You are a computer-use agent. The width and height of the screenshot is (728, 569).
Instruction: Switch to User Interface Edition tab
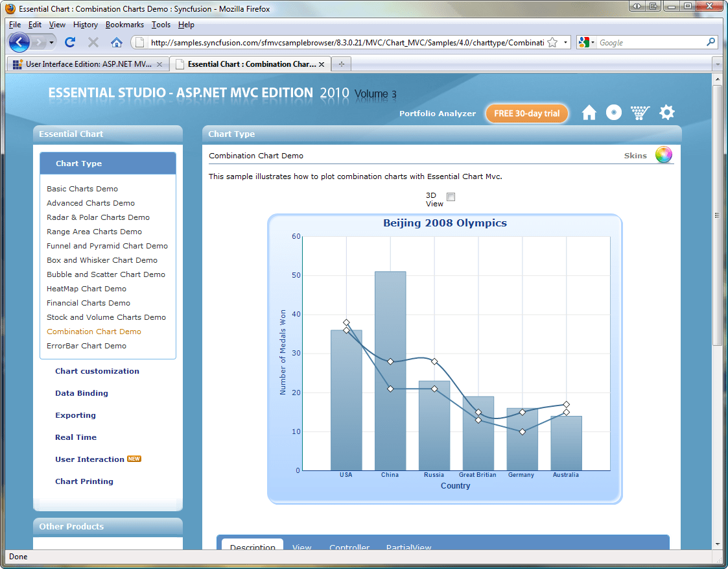point(88,64)
